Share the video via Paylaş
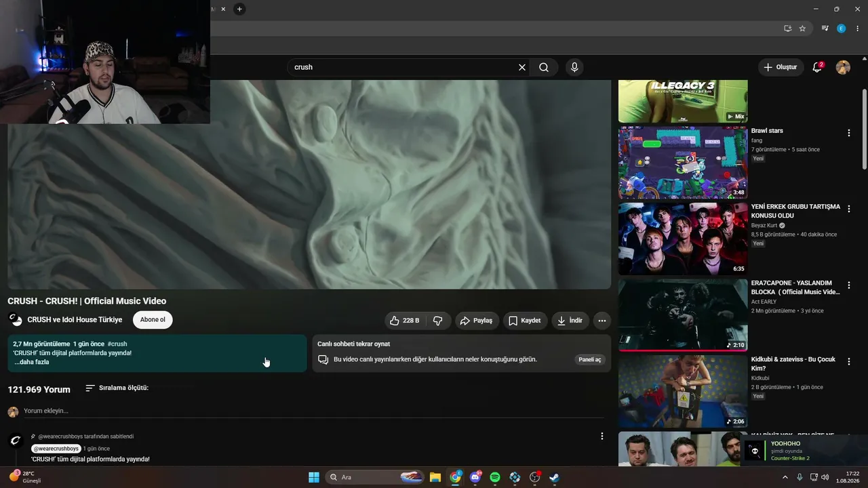 tap(477, 321)
